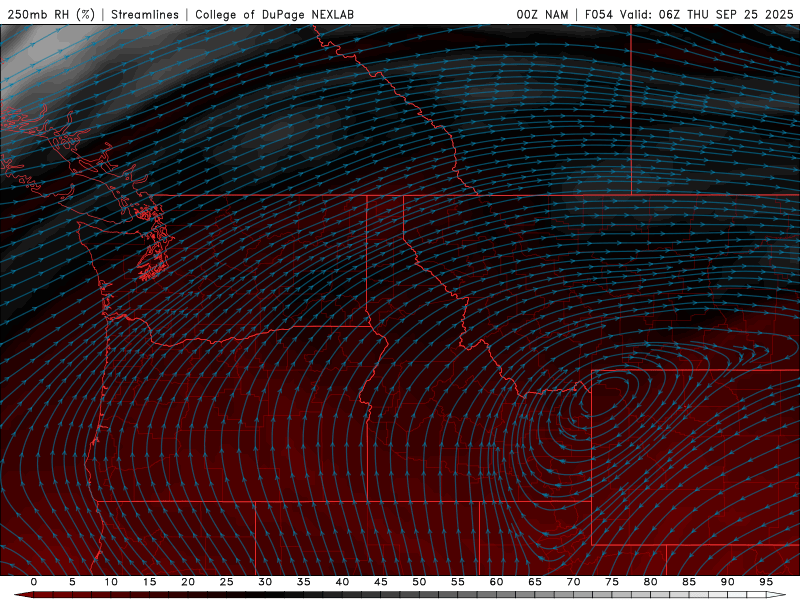Click the color bar label '0'
The height and width of the screenshot is (600, 800).
pos(34,582)
